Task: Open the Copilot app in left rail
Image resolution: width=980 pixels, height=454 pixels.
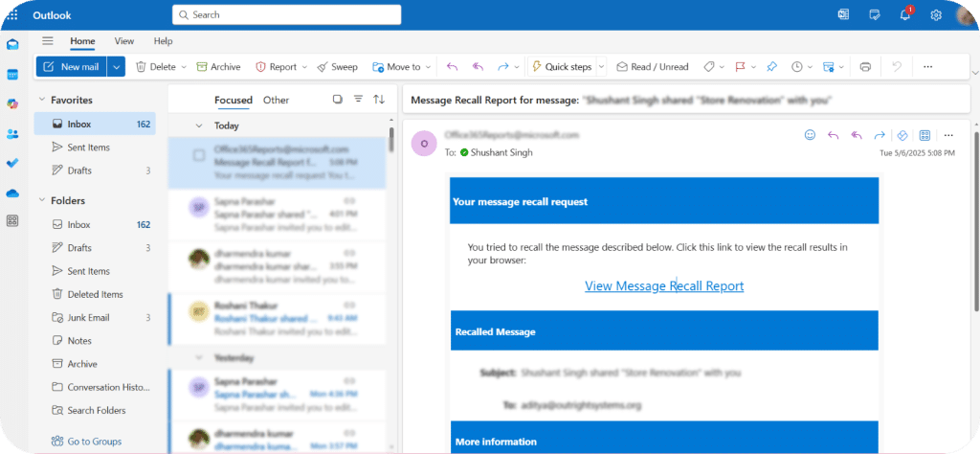Action: tap(12, 103)
